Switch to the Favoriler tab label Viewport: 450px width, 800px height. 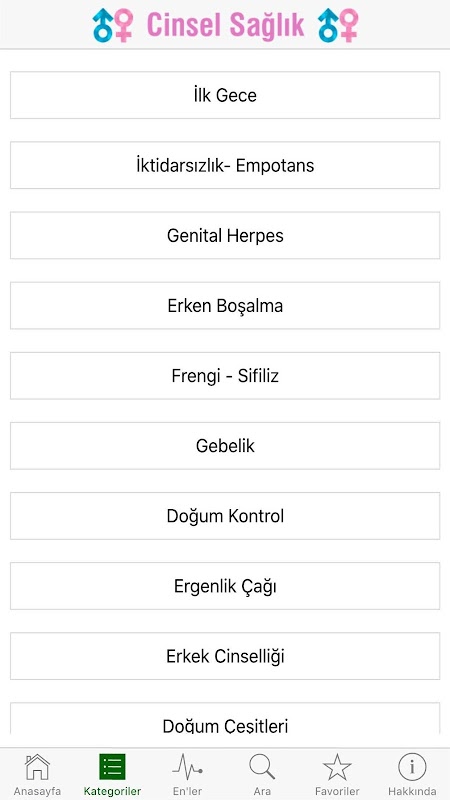coord(337,792)
